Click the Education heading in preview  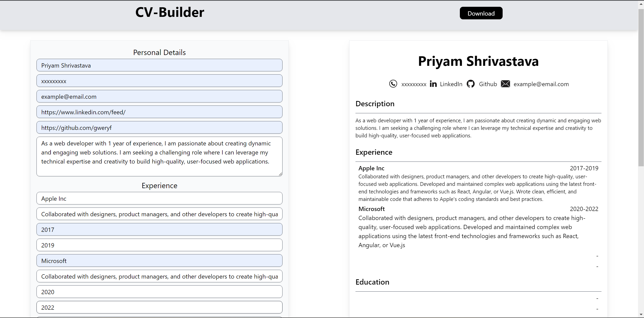[x=372, y=282]
